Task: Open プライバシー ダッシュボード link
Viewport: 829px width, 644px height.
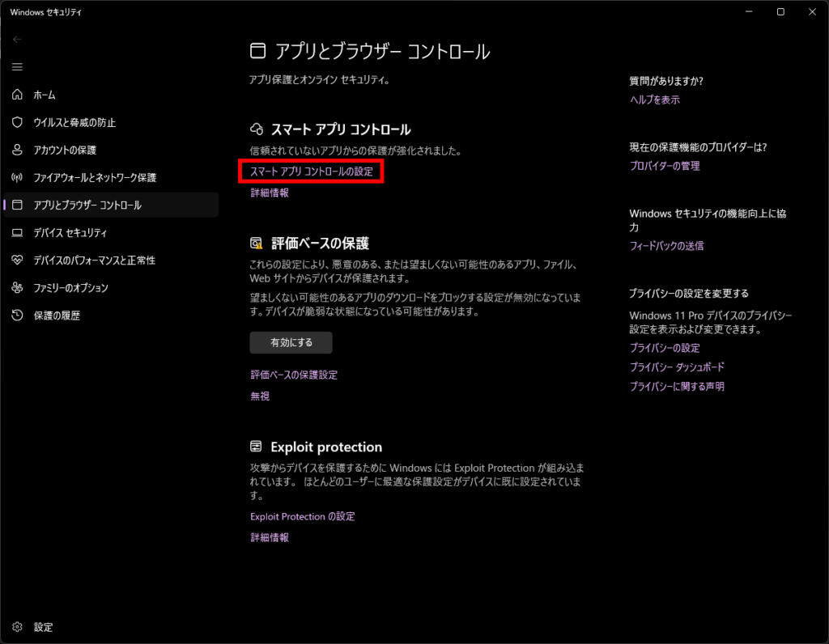Action: [x=677, y=367]
